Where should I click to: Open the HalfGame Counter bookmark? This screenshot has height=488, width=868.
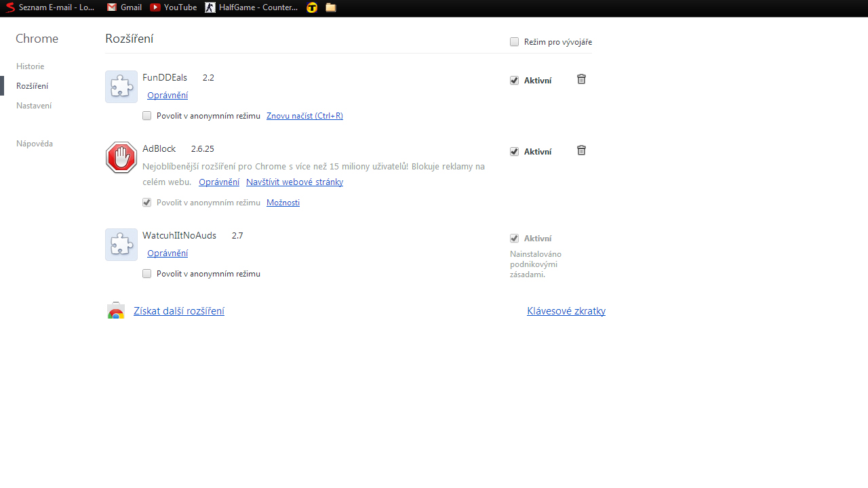pos(252,7)
